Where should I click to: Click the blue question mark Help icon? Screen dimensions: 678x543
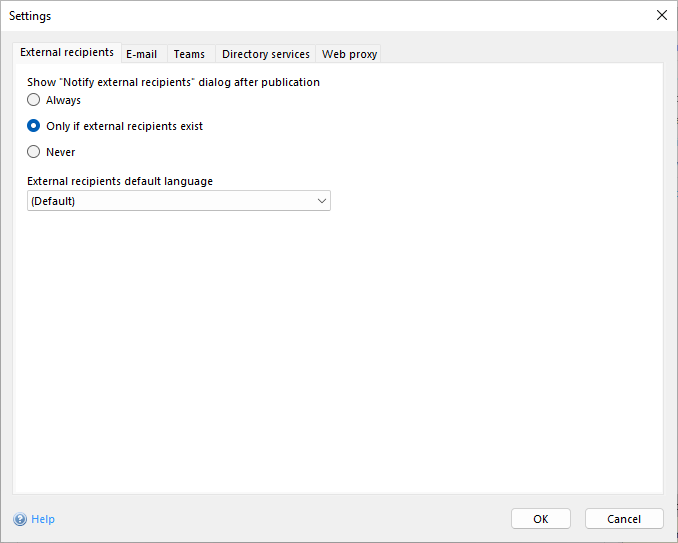20,519
